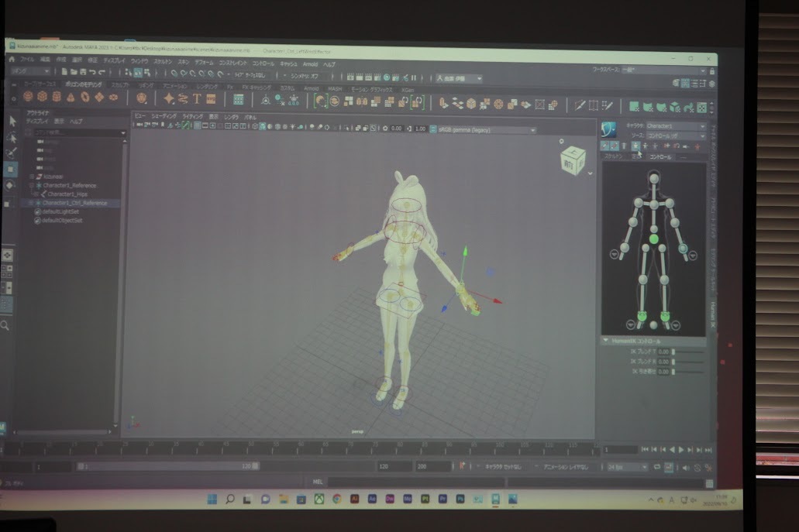
Task: Switch to the アニメーション shelf tab
Action: coord(174,86)
